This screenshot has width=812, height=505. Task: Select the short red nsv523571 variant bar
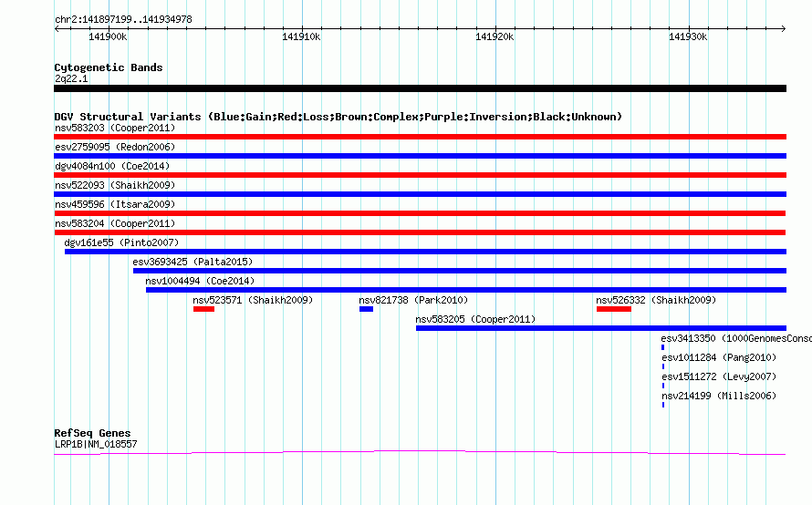click(x=204, y=309)
